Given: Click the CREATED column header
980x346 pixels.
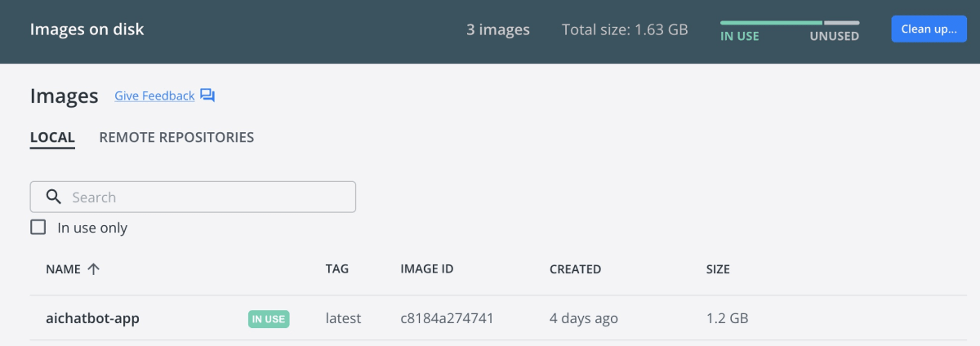Looking at the screenshot, I should [575, 269].
